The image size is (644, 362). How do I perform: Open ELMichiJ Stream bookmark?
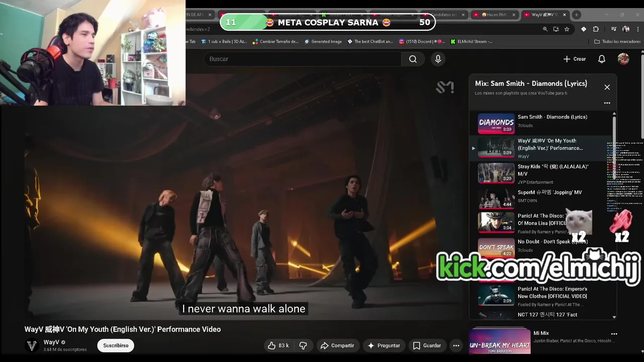point(471,42)
